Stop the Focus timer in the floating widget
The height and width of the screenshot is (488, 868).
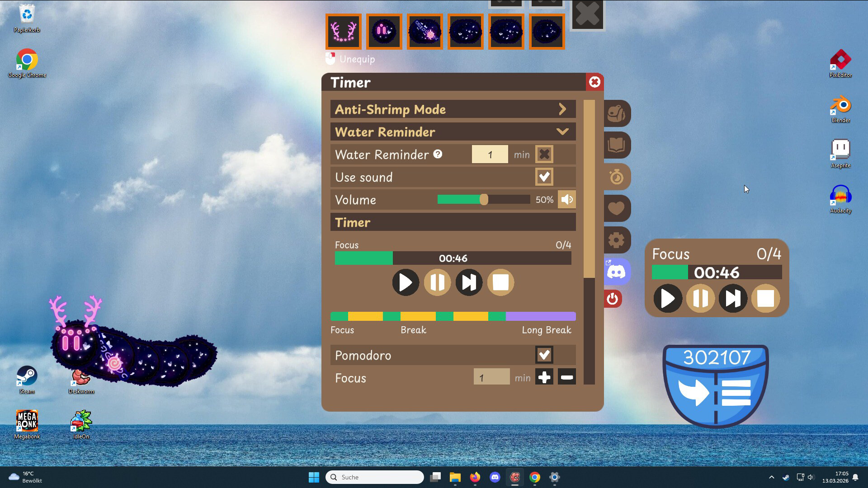[x=765, y=298]
